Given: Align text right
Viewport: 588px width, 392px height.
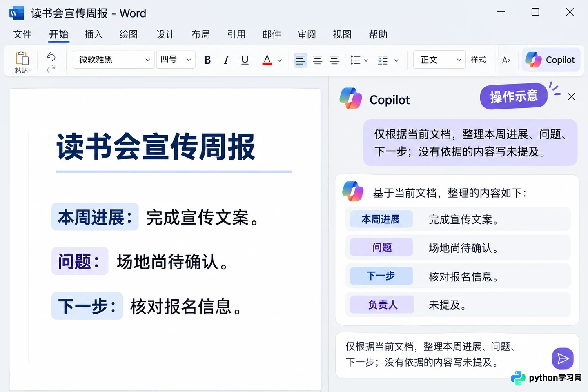Looking at the screenshot, I should pos(334,60).
